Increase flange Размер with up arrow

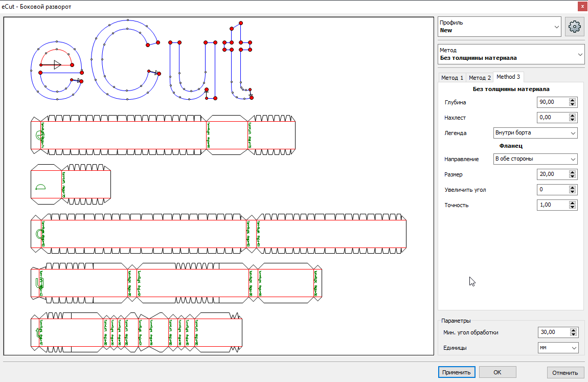click(573, 172)
